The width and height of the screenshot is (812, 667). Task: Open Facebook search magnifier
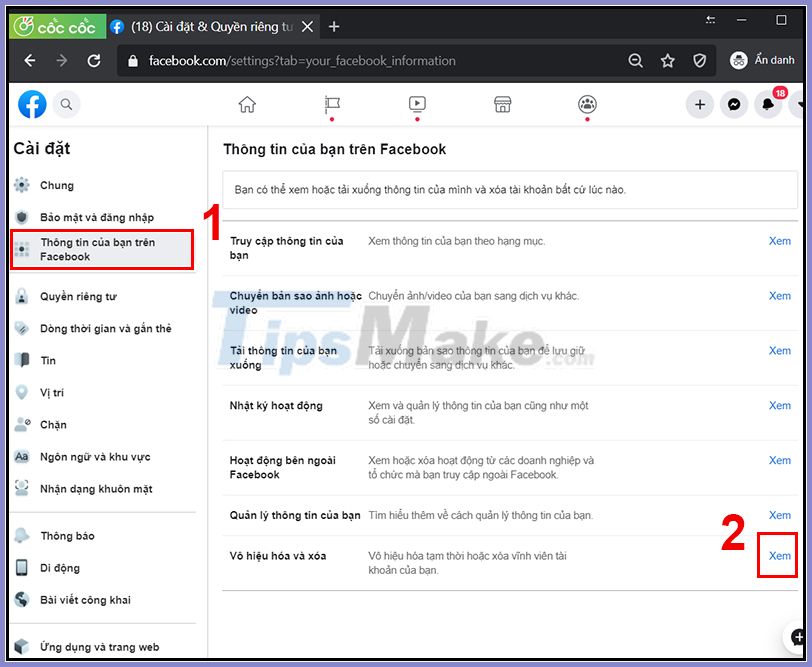point(66,104)
